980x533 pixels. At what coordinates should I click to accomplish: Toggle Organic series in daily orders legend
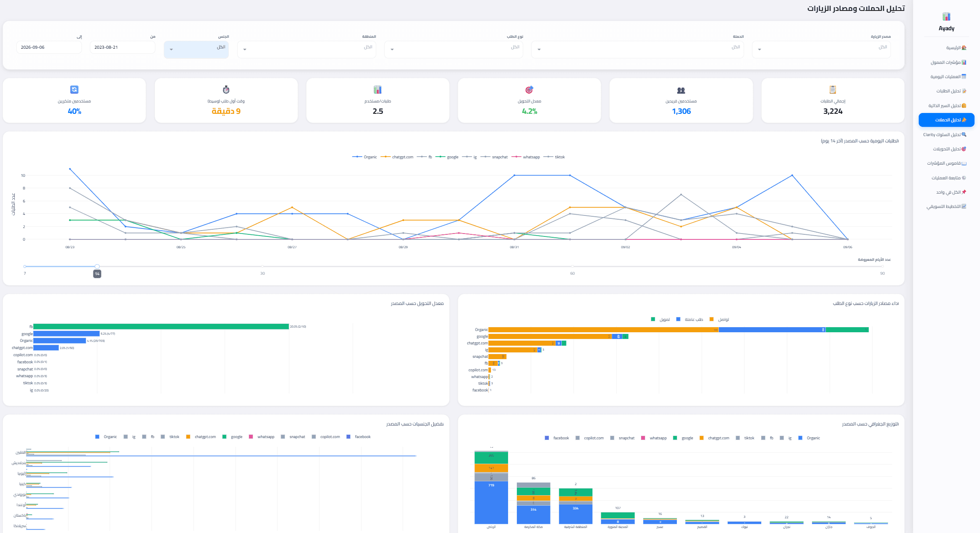364,157
